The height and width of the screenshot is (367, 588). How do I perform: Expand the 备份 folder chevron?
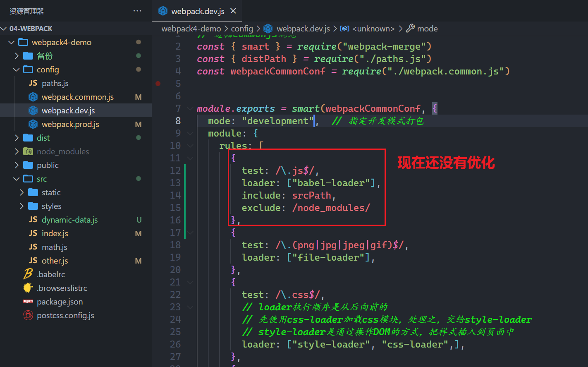pyautogui.click(x=17, y=56)
